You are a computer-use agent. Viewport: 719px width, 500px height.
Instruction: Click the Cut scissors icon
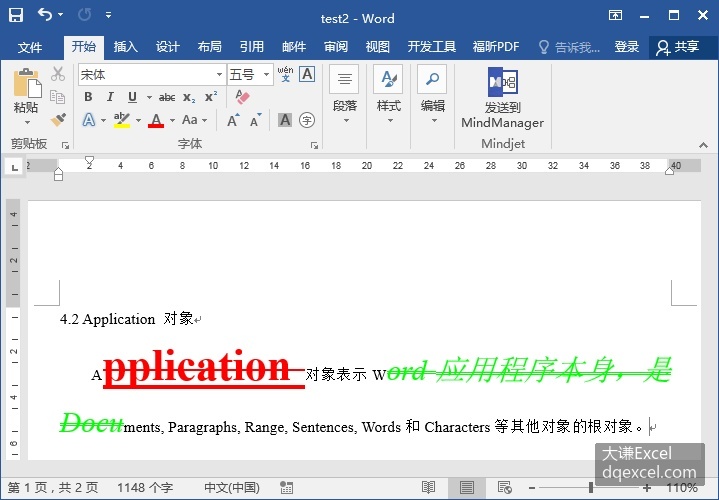(58, 74)
